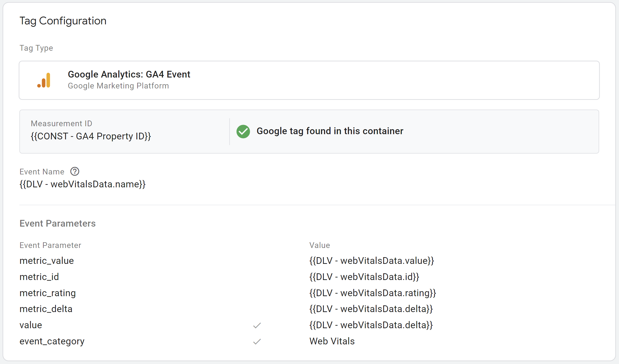
Task: Select the metric_delta parameter name
Action: click(x=46, y=309)
